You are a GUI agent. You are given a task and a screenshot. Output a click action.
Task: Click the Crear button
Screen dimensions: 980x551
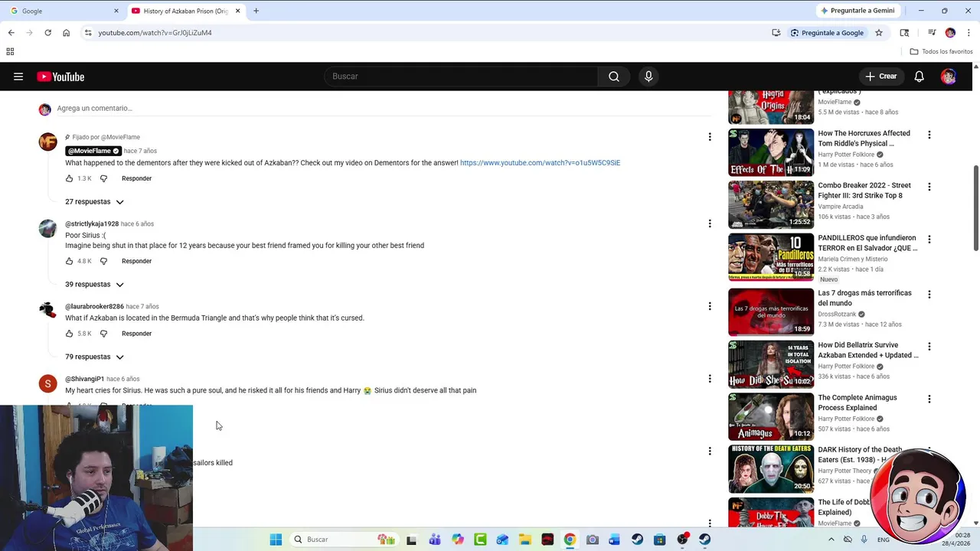pyautogui.click(x=881, y=77)
